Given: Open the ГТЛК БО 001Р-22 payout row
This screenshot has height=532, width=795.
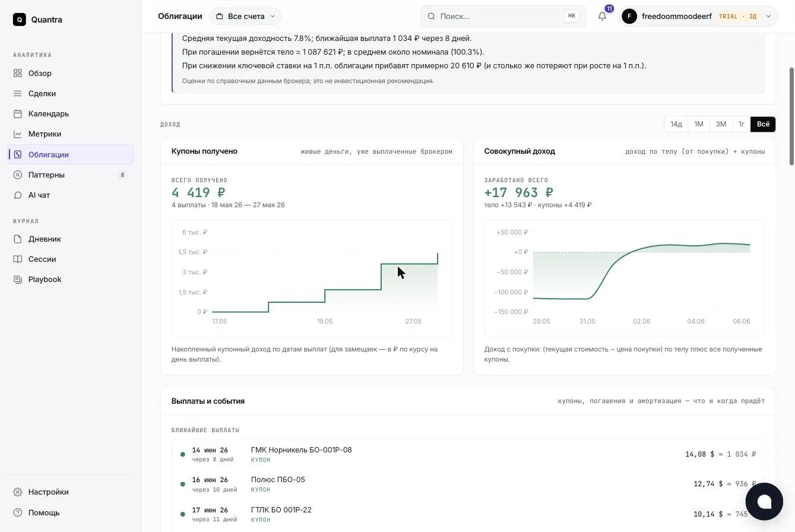Looking at the screenshot, I should pos(468,514).
